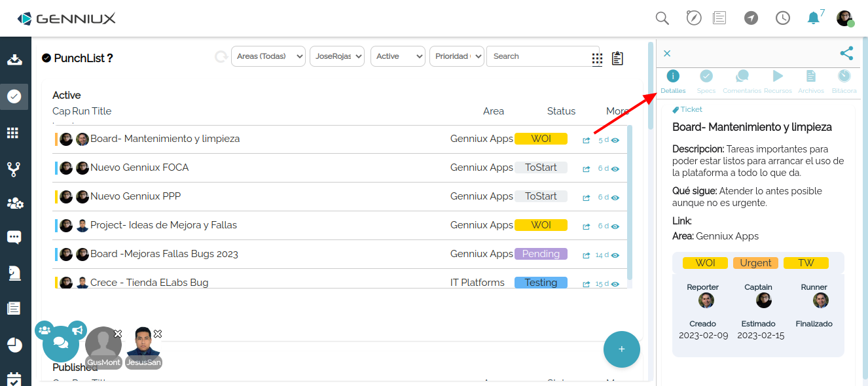868x386 pixels.
Task: Open the user profile avatar in top bar
Action: coord(844,18)
